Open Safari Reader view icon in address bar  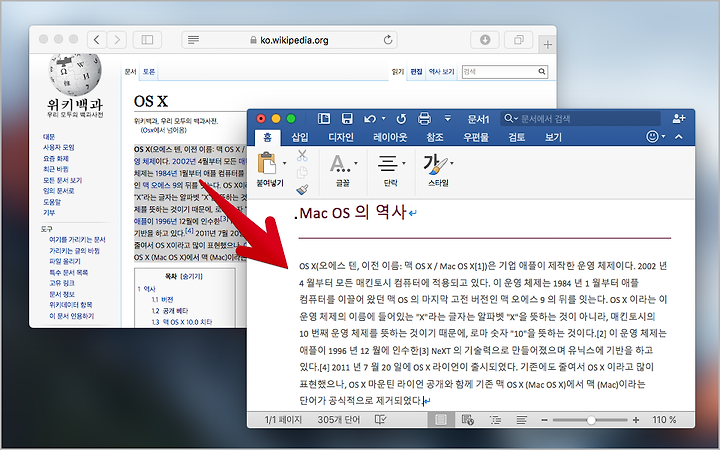pos(194,40)
